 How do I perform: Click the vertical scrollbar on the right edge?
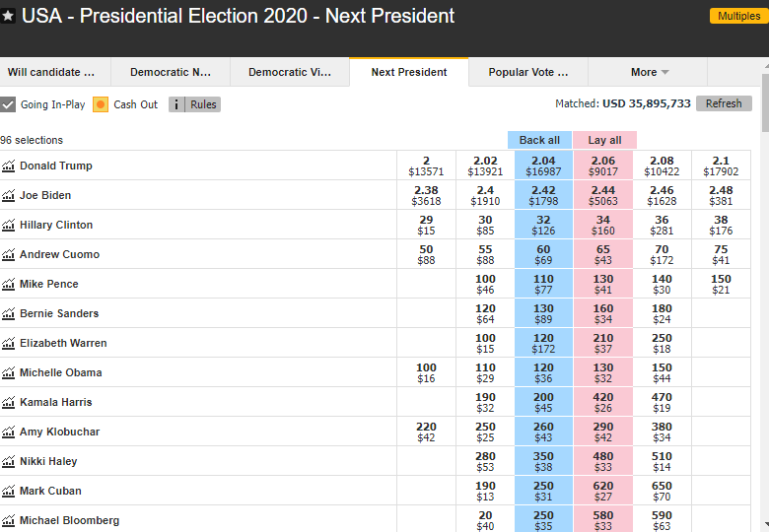764,296
